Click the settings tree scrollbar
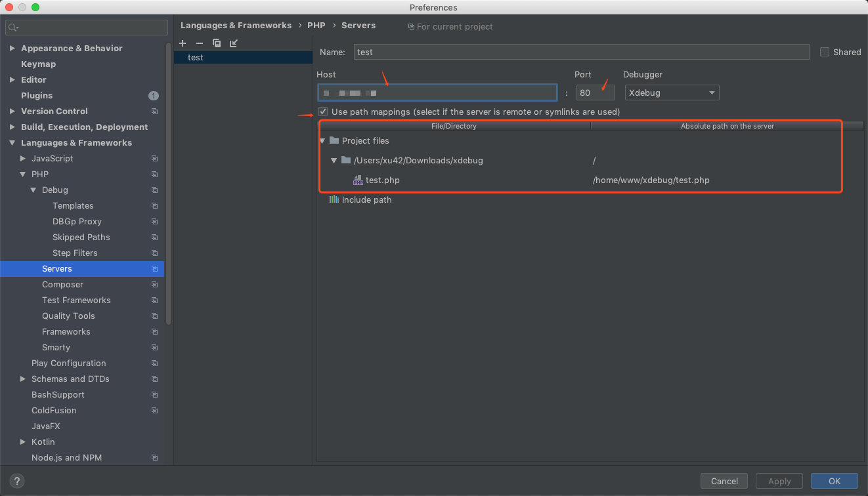Screen dimensions: 868x496 click(x=169, y=184)
